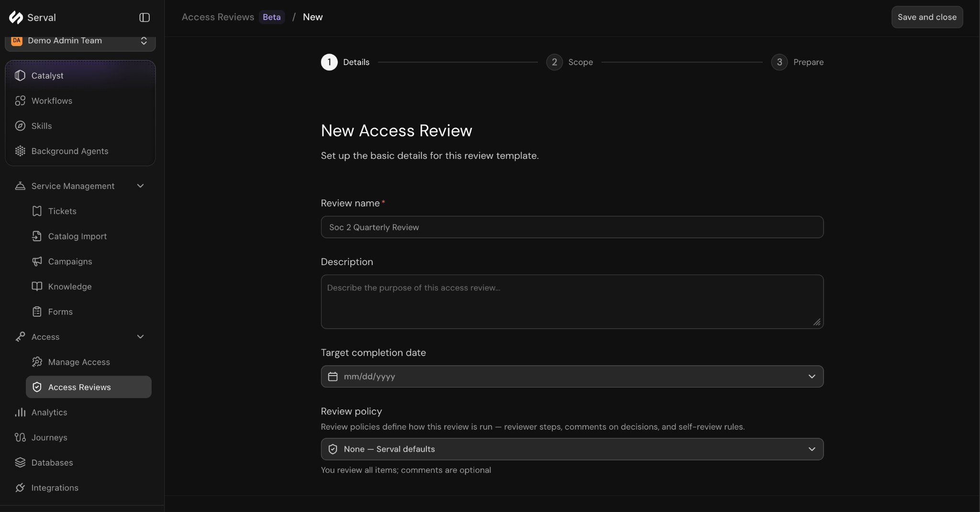Click the Service Management bell icon
Viewport: 980px width, 512px height.
tap(20, 186)
